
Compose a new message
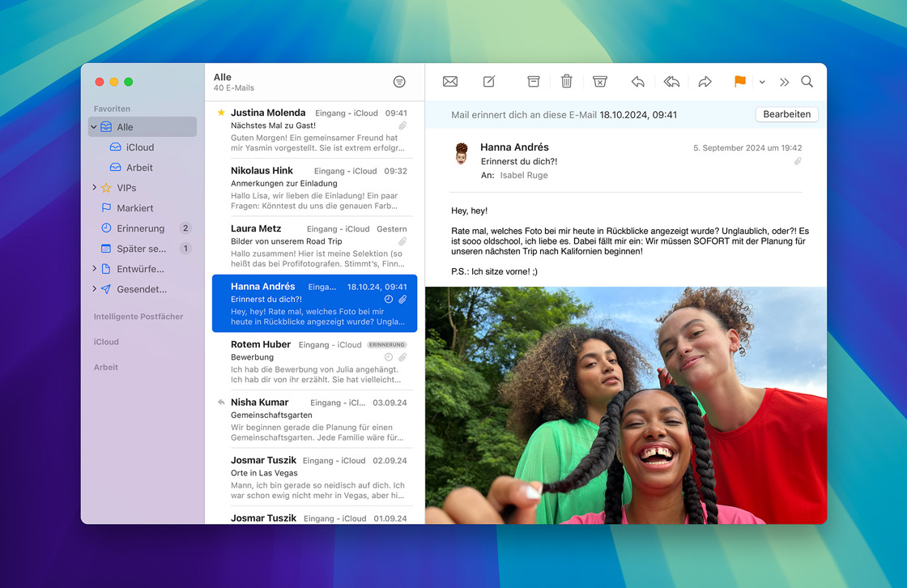489,82
